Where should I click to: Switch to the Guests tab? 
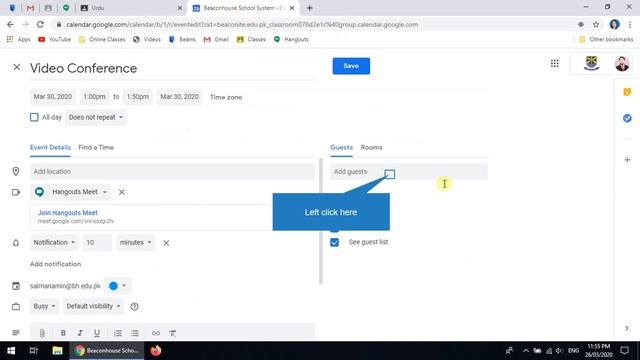(342, 147)
